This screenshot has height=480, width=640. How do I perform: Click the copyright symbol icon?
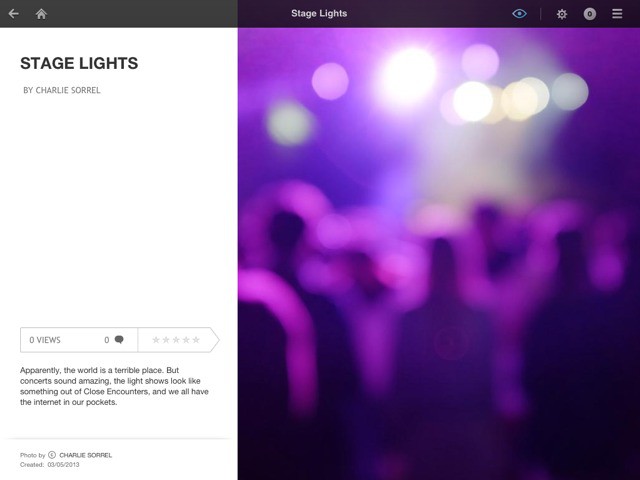52,455
